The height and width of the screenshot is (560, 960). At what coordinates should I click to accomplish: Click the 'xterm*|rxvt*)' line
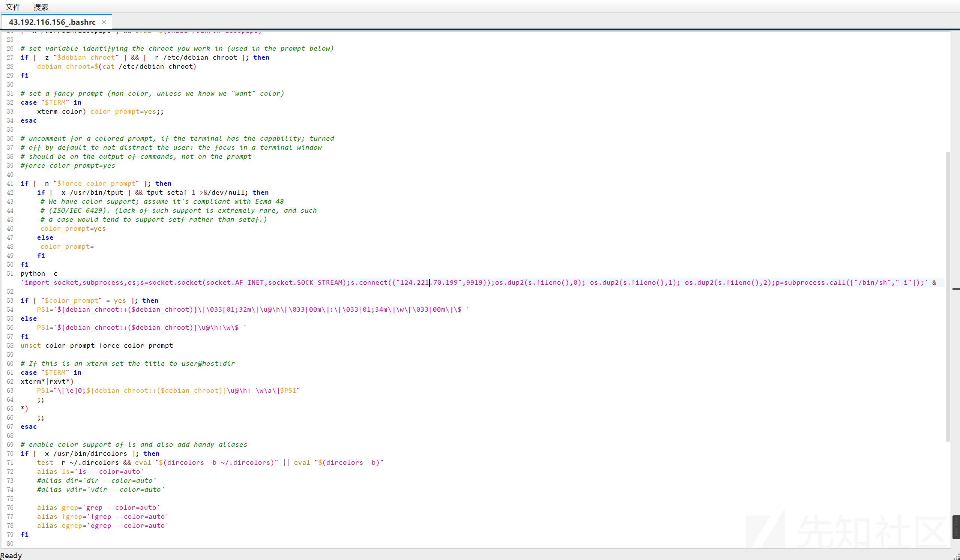(47, 381)
